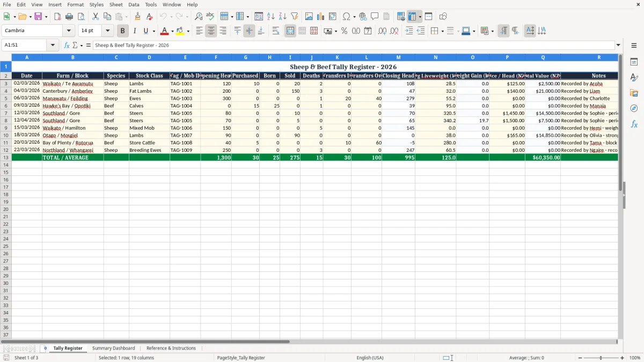
Task: Toggle Align Right
Action: [223, 31]
